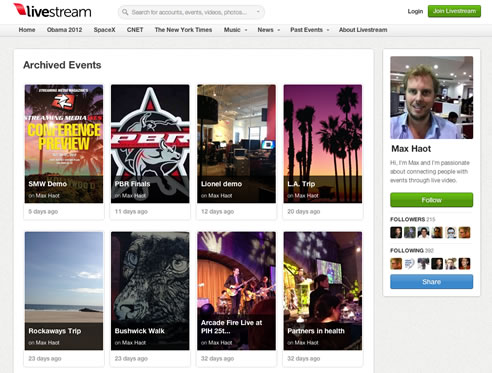Click the '11 days ago' timestamp
The image size is (492, 373).
(x=131, y=211)
